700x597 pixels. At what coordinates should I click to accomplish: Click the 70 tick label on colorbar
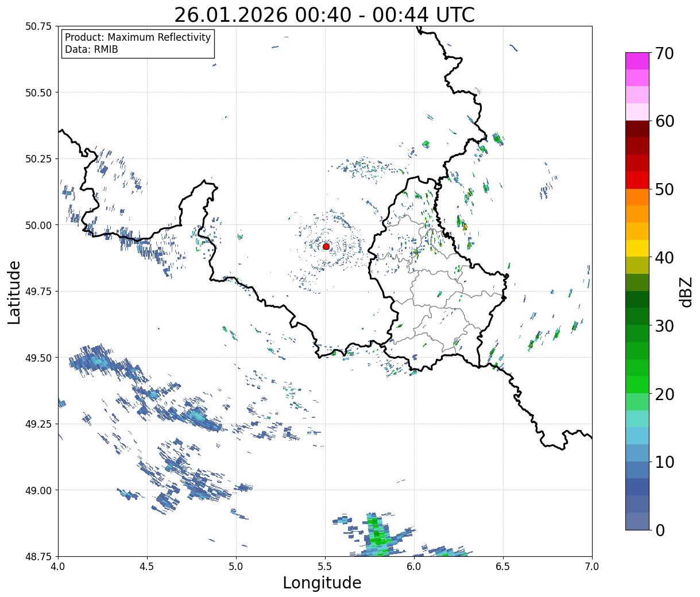point(664,53)
